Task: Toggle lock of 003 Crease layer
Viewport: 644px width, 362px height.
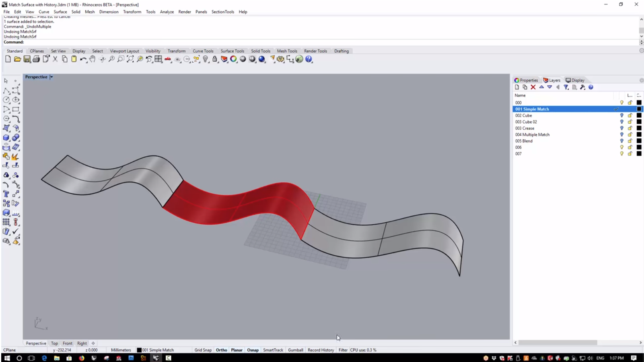Action: (630, 128)
